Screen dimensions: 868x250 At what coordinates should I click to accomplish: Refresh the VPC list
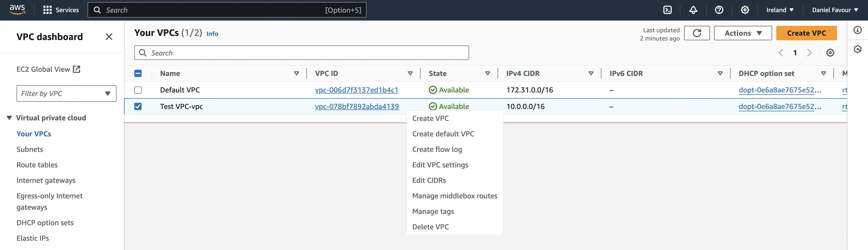pyautogui.click(x=696, y=33)
